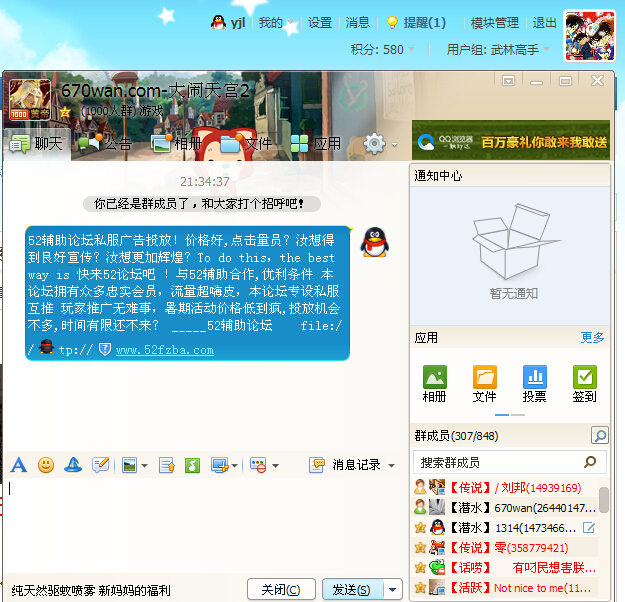Viewport: 625px width, 602px height.
Task: Expand 用户组 武林高手 dropdown
Action: click(x=546, y=49)
